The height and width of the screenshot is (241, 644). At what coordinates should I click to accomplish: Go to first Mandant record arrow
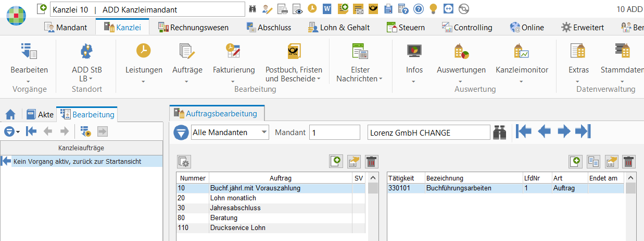(524, 131)
